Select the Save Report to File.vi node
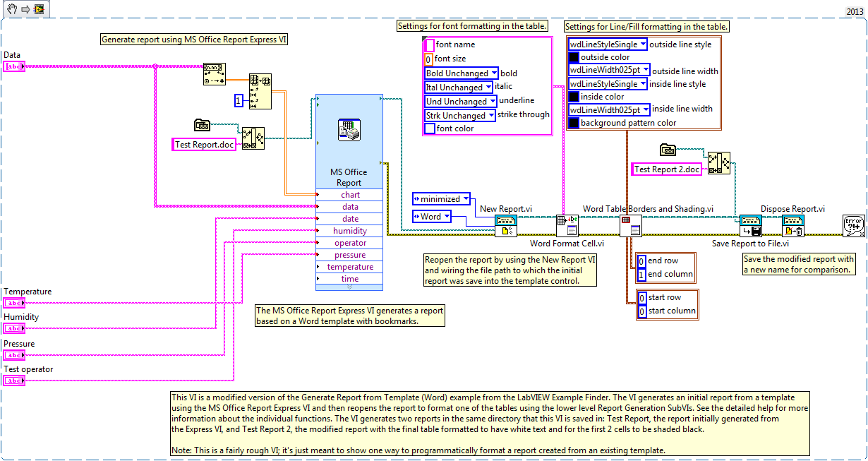868x461 pixels. (x=750, y=226)
